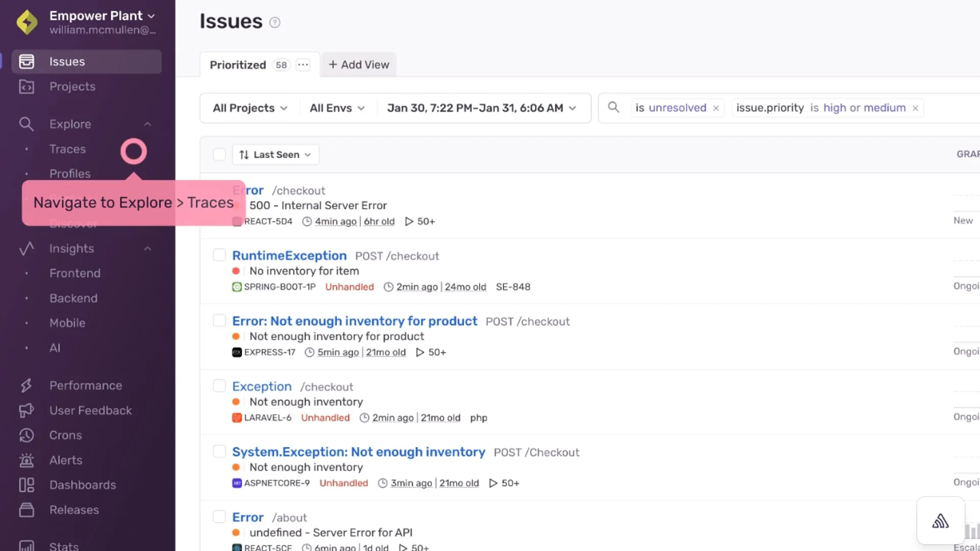This screenshot has width=980, height=551.
Task: Click the replay icon on REACT-5D4 row
Action: 409,221
